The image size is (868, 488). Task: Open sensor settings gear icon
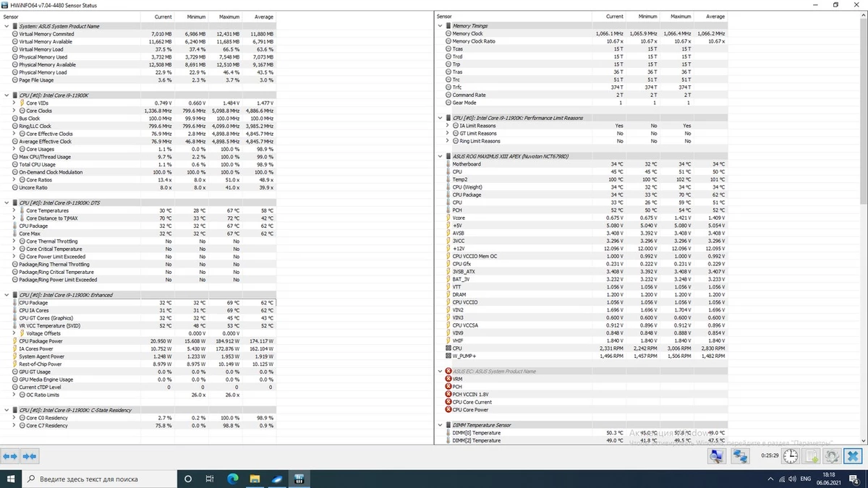(x=832, y=456)
